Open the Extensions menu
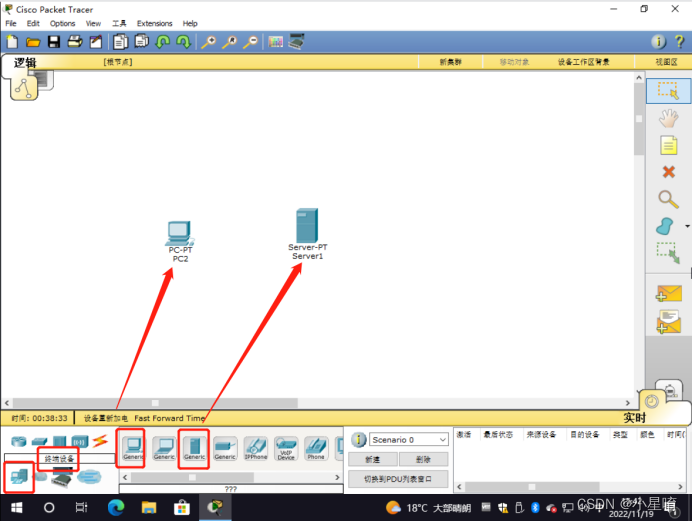The image size is (693, 521). [x=154, y=23]
